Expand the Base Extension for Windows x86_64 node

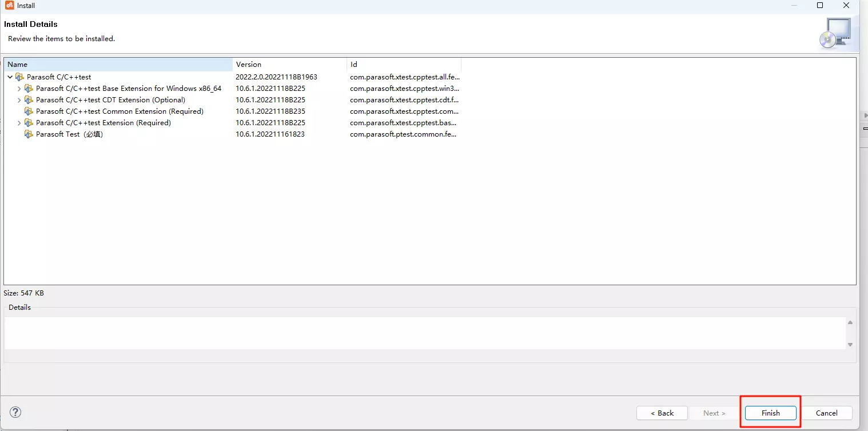(x=19, y=89)
